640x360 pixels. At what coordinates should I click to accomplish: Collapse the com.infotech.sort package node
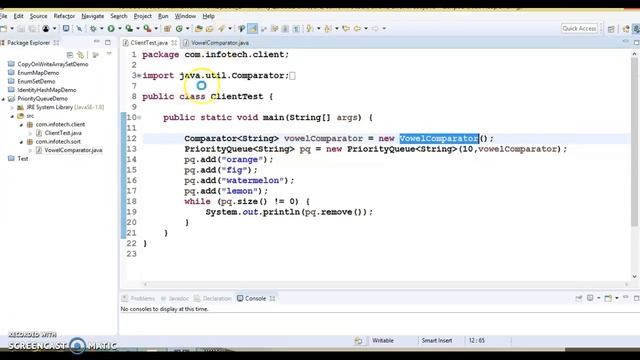coord(21,142)
